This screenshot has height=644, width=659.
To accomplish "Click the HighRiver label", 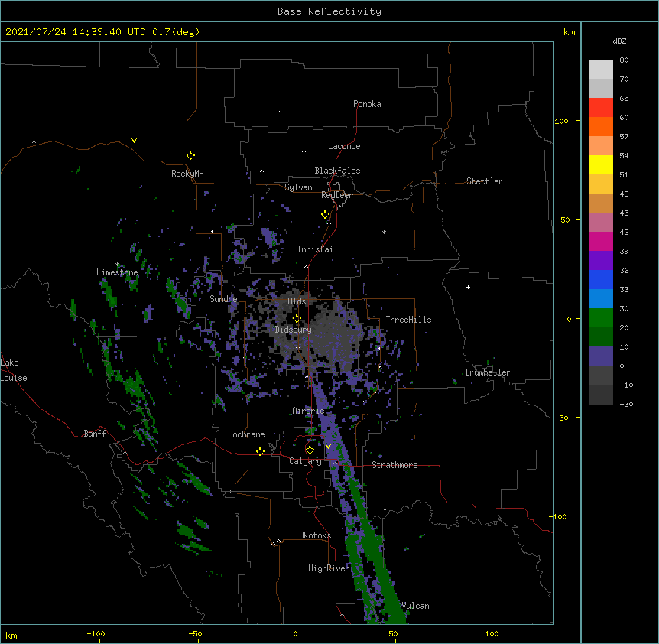I will point(328,568).
